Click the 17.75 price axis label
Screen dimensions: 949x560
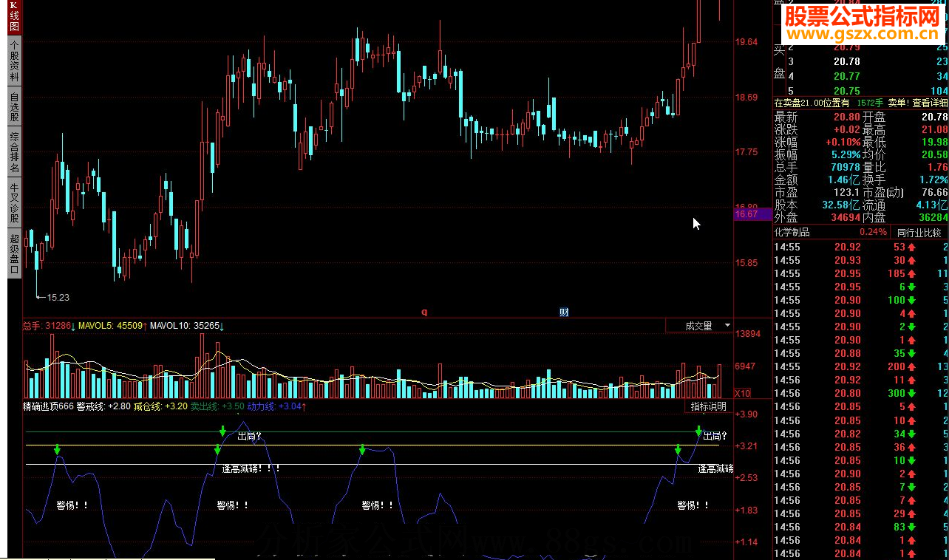(x=746, y=153)
